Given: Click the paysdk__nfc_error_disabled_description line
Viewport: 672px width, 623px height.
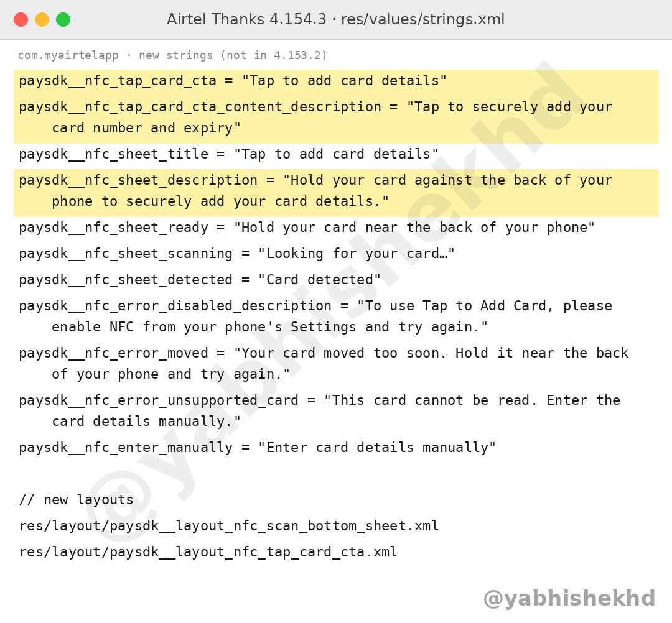Looking at the screenshot, I should (x=315, y=316).
